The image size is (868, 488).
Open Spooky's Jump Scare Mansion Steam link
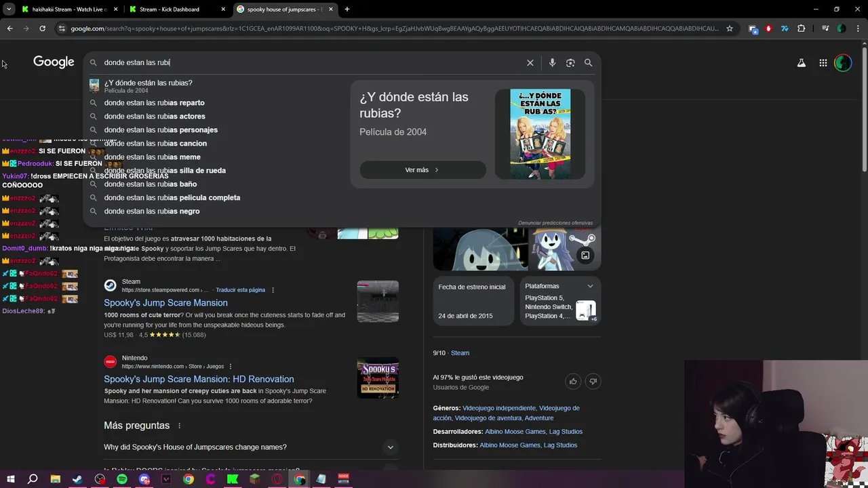tap(165, 303)
